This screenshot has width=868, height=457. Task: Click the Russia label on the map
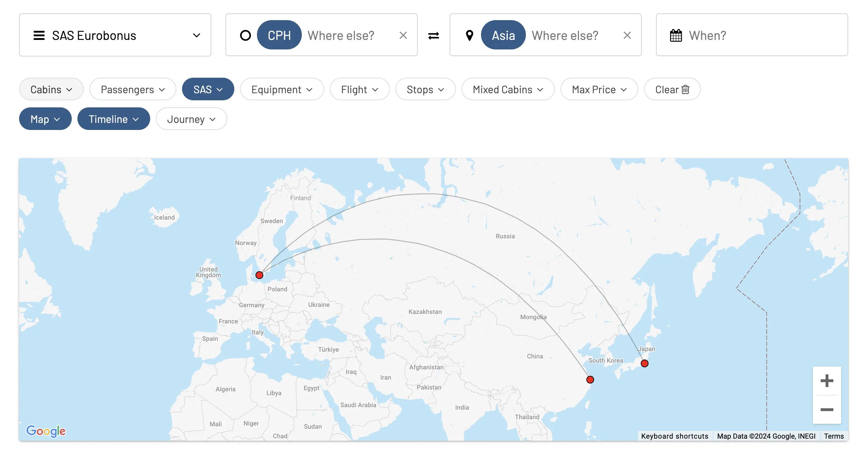(x=505, y=236)
